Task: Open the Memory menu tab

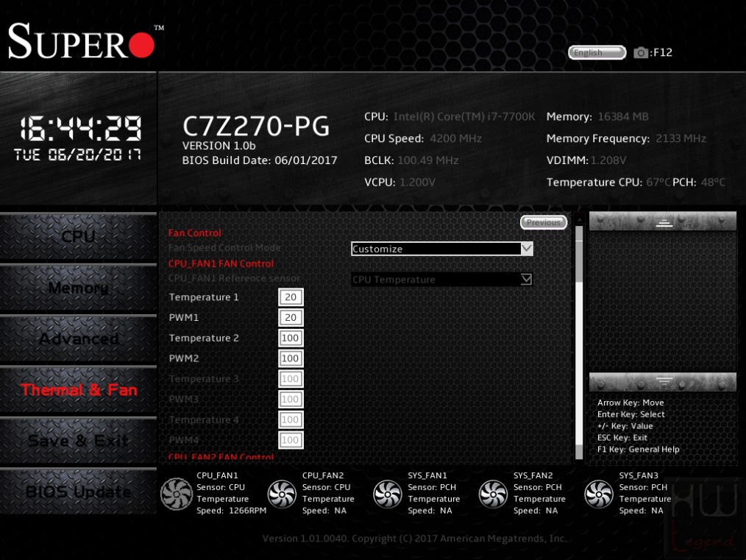Action: pyautogui.click(x=79, y=288)
